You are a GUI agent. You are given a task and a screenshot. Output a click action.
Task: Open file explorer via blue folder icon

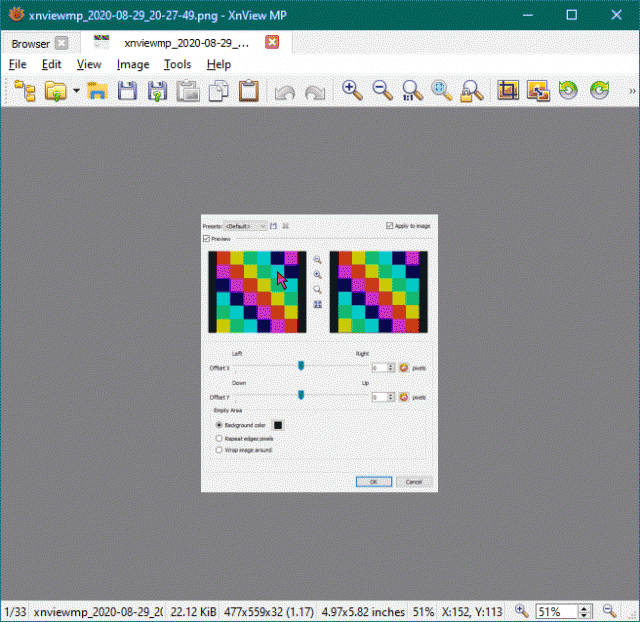(x=97, y=91)
